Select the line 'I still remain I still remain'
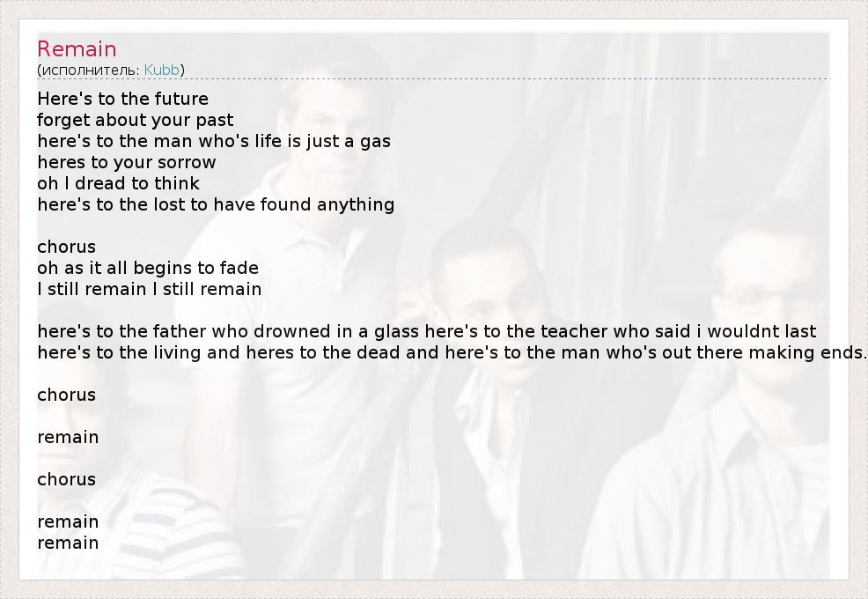The width and height of the screenshot is (868, 599). [x=149, y=289]
